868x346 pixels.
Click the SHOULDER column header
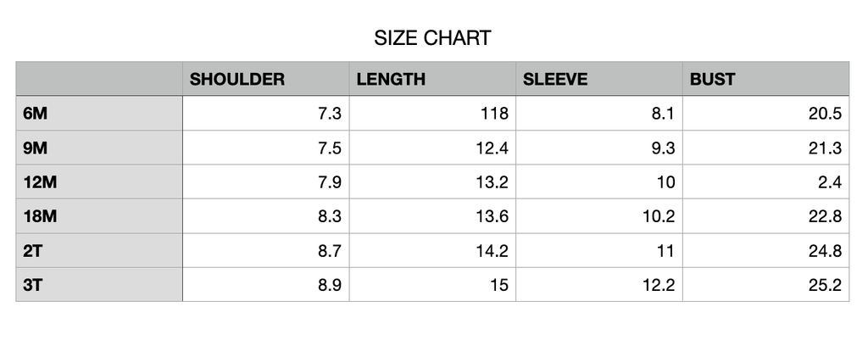tap(265, 79)
